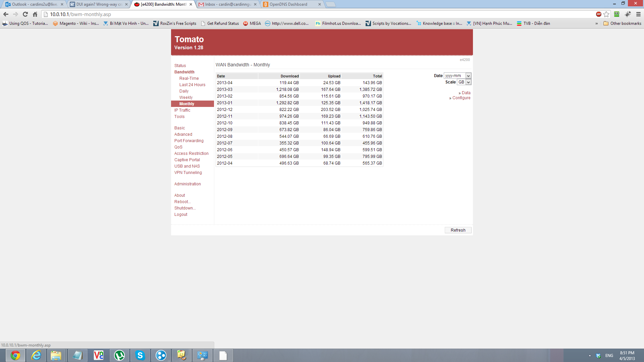Switch to the OpenDNS Dashboard tab
The image size is (644, 362).
[288, 4]
